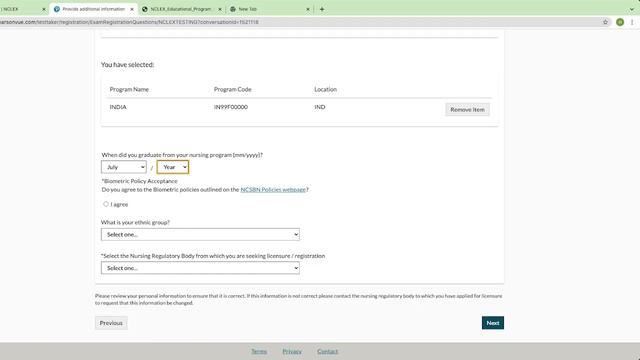Click the 'You have selected:' heading
Image resolution: width=640 pixels, height=360 pixels.
[x=127, y=64]
